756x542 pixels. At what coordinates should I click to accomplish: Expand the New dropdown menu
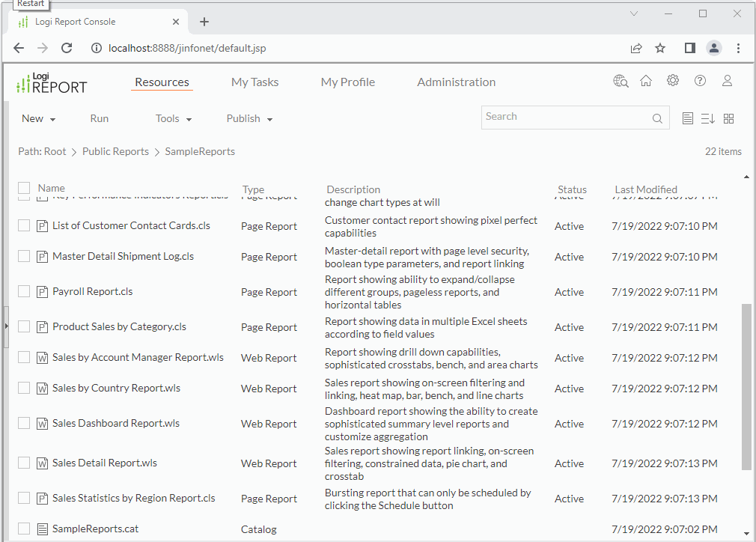[x=38, y=118]
